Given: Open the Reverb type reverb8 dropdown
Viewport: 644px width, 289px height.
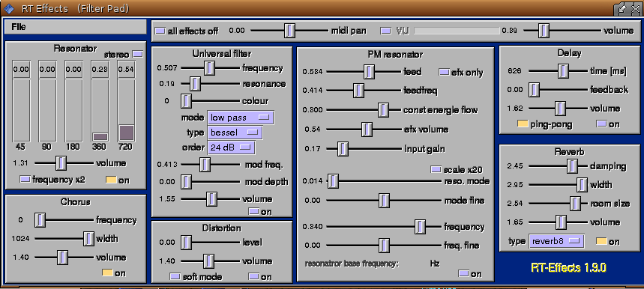Looking at the screenshot, I should (x=556, y=241).
